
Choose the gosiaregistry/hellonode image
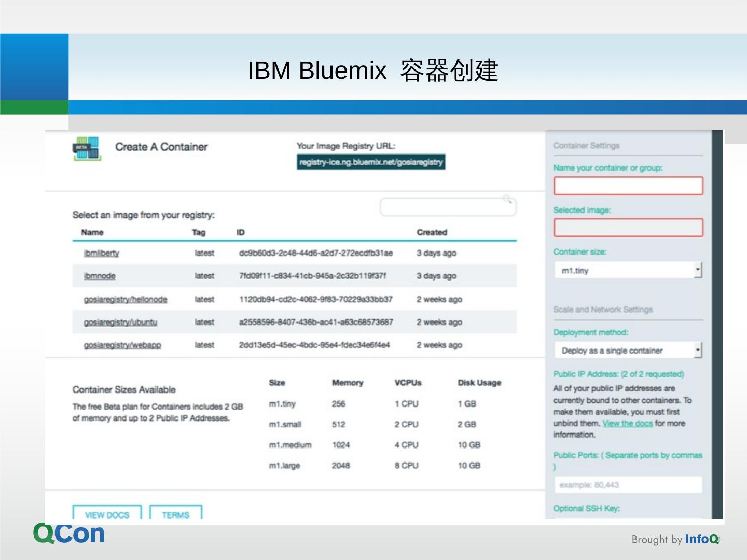[x=126, y=299]
